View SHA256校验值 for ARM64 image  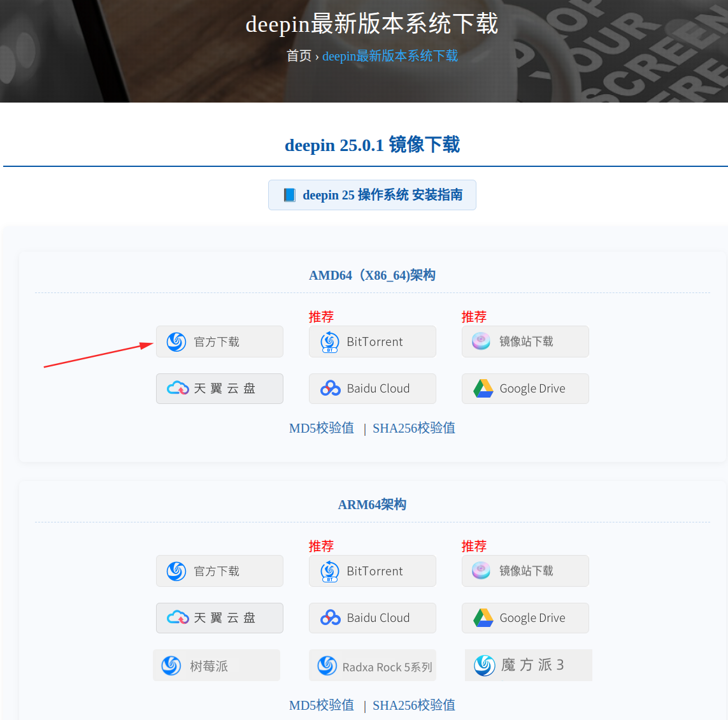click(x=413, y=705)
